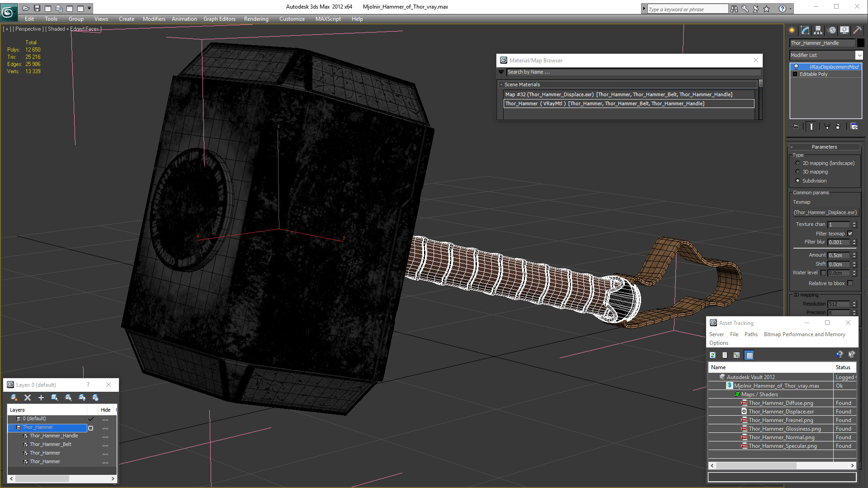Collapse Scene Materials group
868x488 pixels.
(501, 84)
